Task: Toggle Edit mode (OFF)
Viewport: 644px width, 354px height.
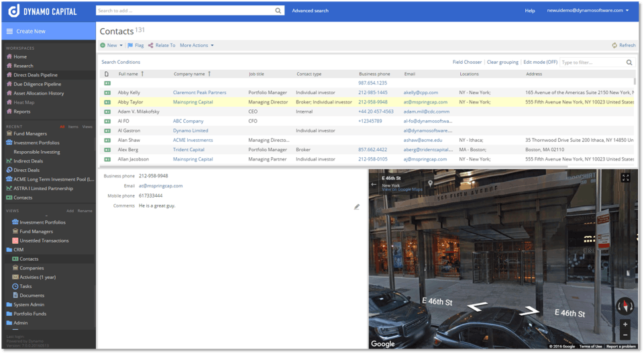Action: pyautogui.click(x=540, y=62)
